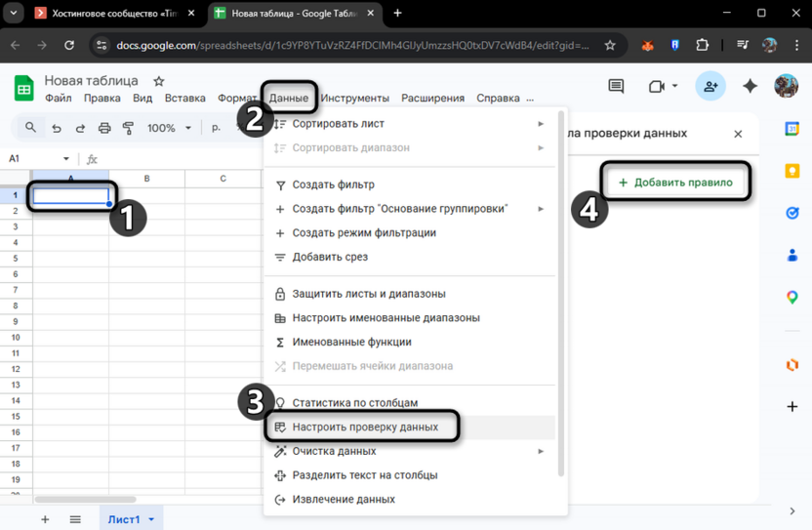Open the Вид menu
The height and width of the screenshot is (530, 812).
142,98
